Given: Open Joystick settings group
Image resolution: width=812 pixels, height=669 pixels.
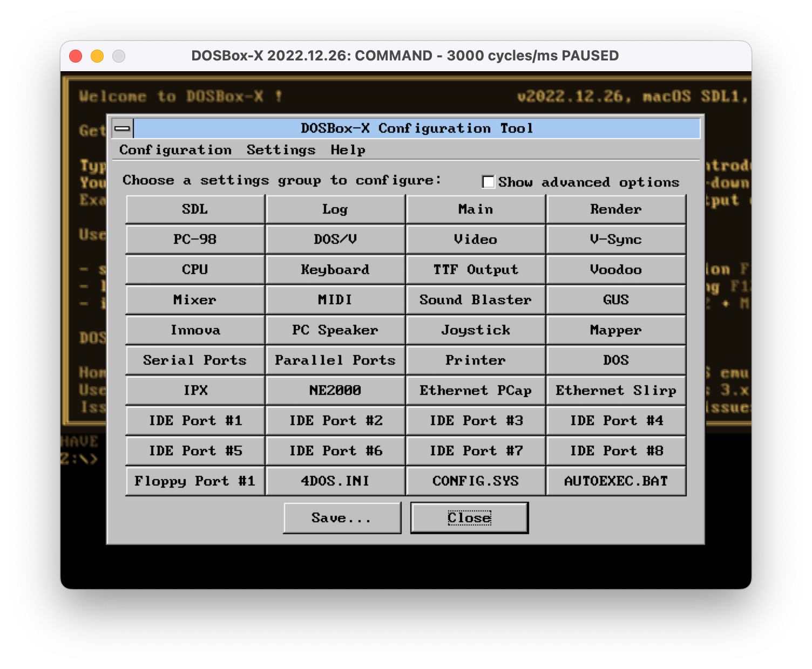Looking at the screenshot, I should pyautogui.click(x=476, y=330).
